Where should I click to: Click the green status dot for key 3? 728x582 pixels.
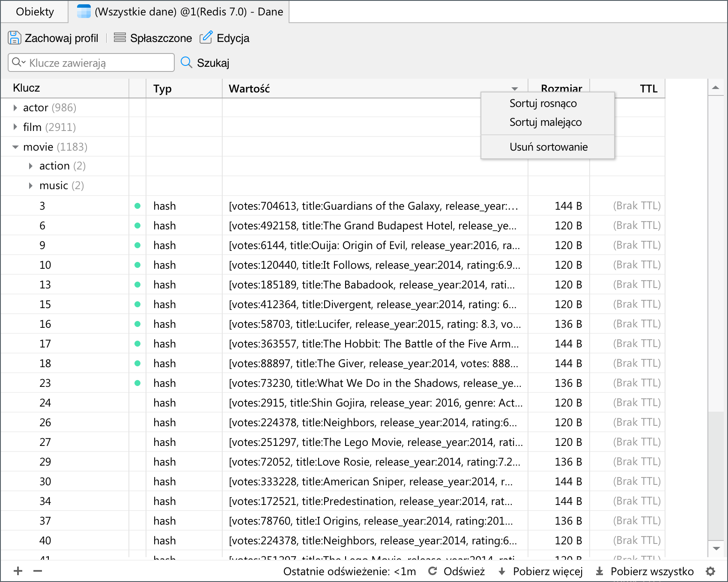[x=137, y=206]
